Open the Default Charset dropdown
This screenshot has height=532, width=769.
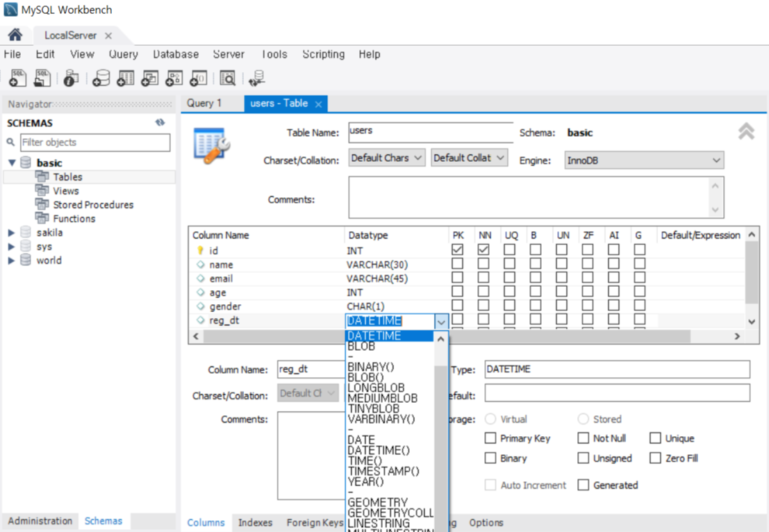tap(386, 158)
